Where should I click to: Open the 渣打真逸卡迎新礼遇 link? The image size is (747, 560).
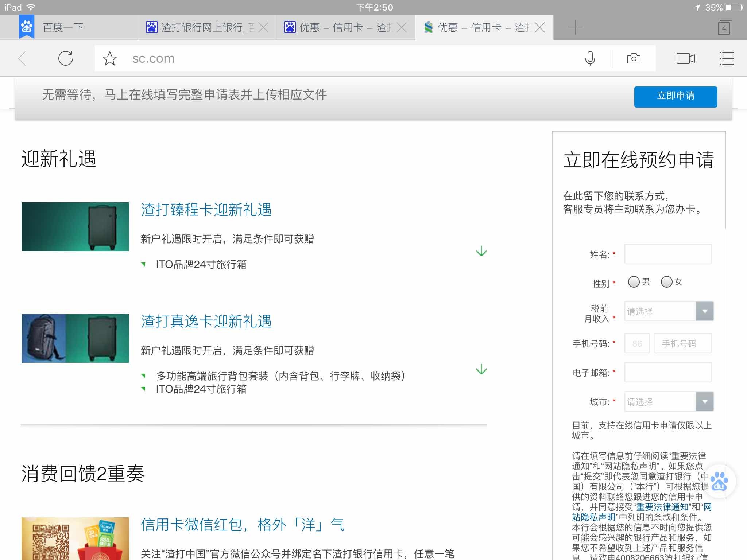pyautogui.click(x=206, y=322)
